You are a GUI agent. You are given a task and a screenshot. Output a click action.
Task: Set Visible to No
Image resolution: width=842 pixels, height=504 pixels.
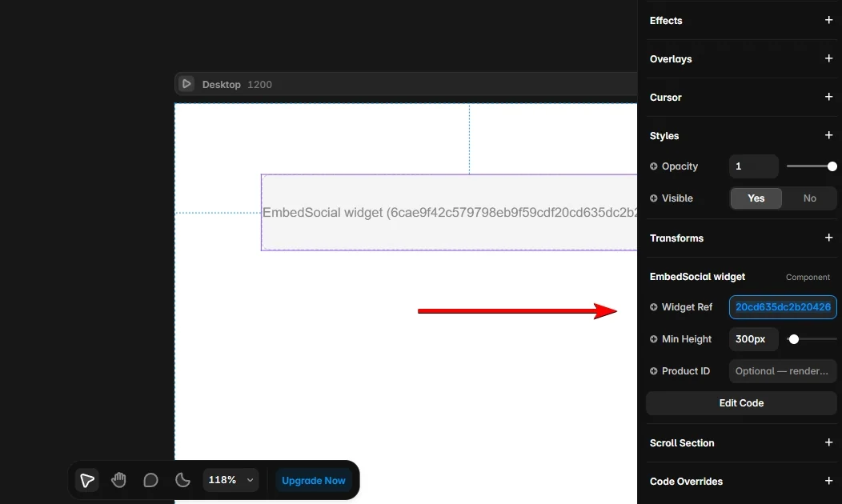[x=809, y=198]
